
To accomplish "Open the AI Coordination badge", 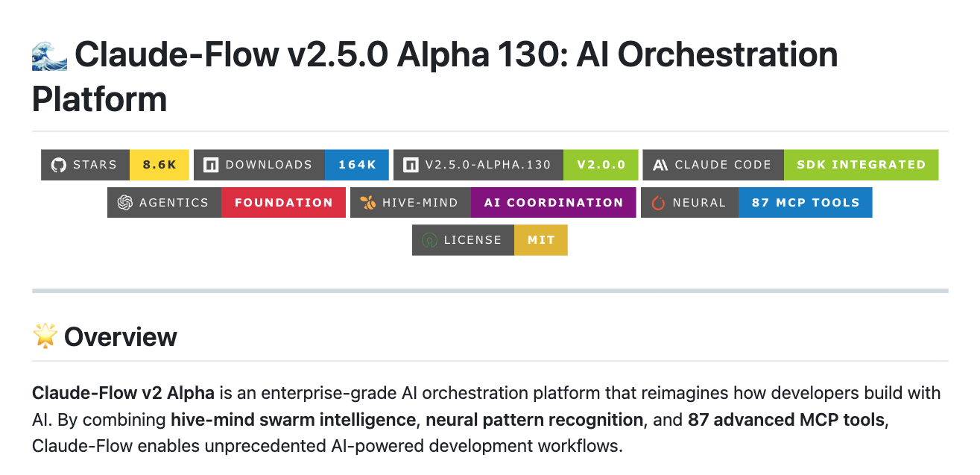I will 553,203.
